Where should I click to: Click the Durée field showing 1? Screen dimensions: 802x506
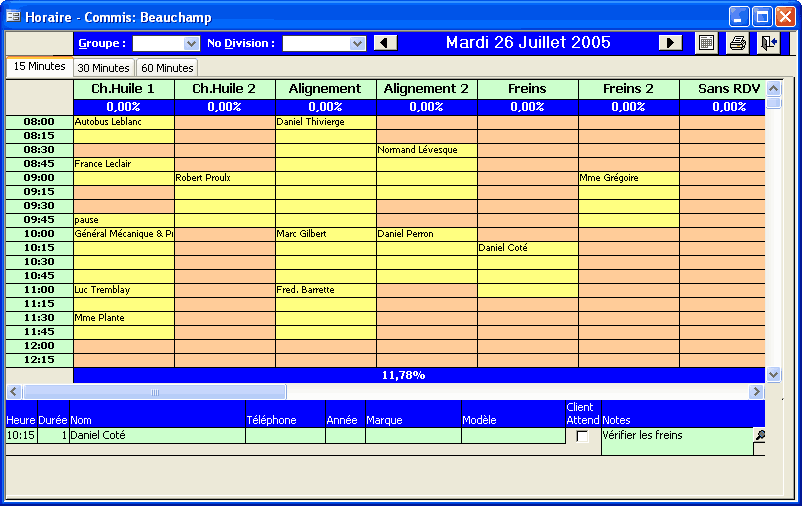[x=53, y=435]
